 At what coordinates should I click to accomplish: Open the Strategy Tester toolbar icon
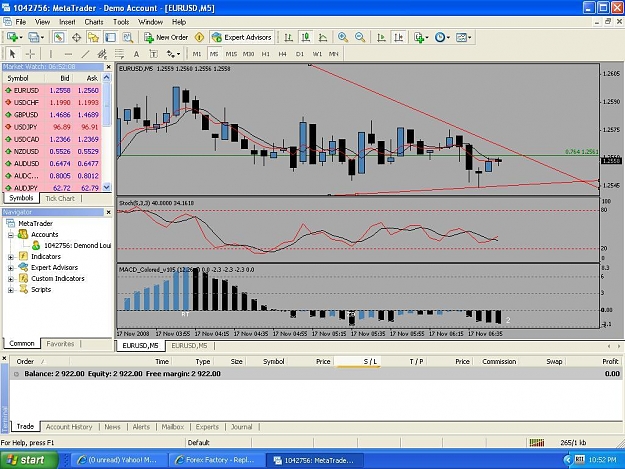(x=128, y=37)
